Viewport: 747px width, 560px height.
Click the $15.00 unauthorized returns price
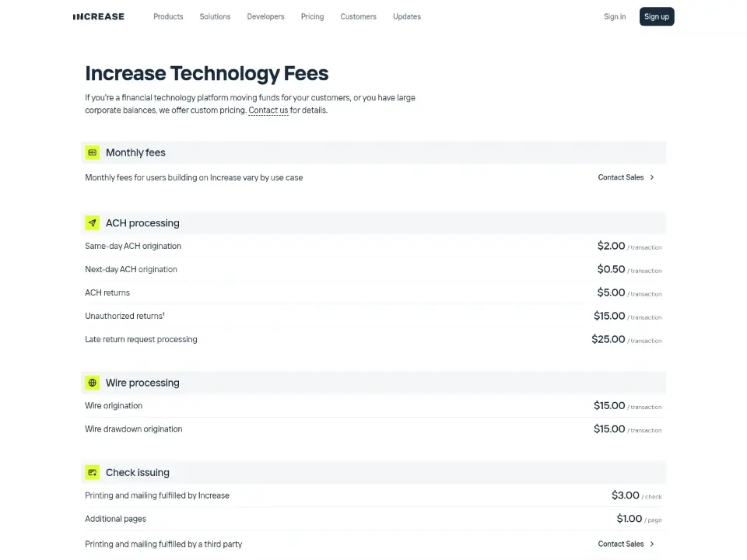[x=609, y=316]
